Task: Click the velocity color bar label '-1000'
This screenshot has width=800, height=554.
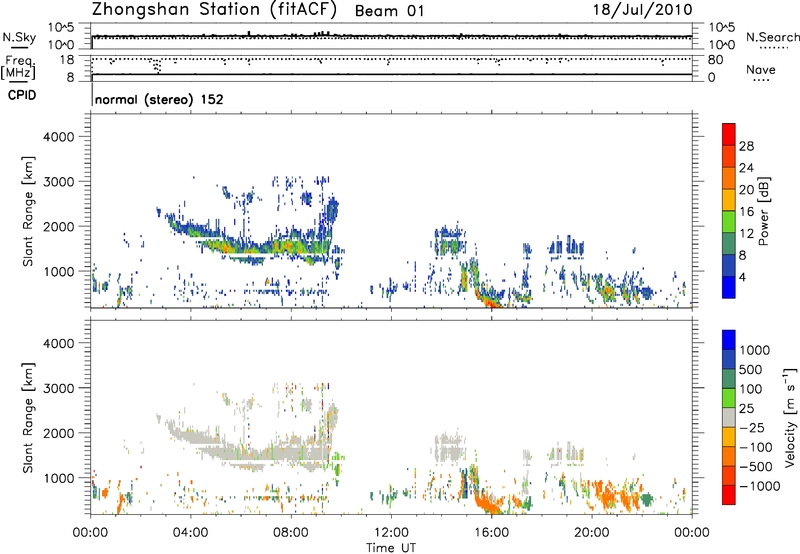Action: point(759,486)
